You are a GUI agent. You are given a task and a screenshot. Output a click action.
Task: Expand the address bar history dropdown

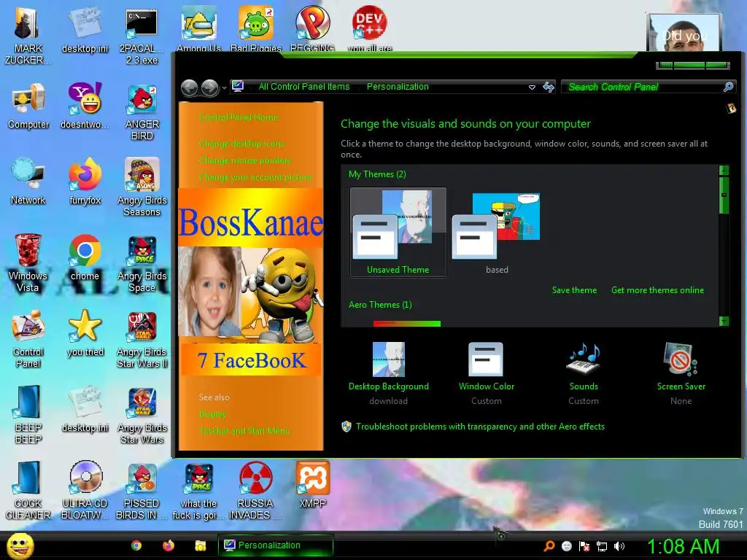coord(532,87)
